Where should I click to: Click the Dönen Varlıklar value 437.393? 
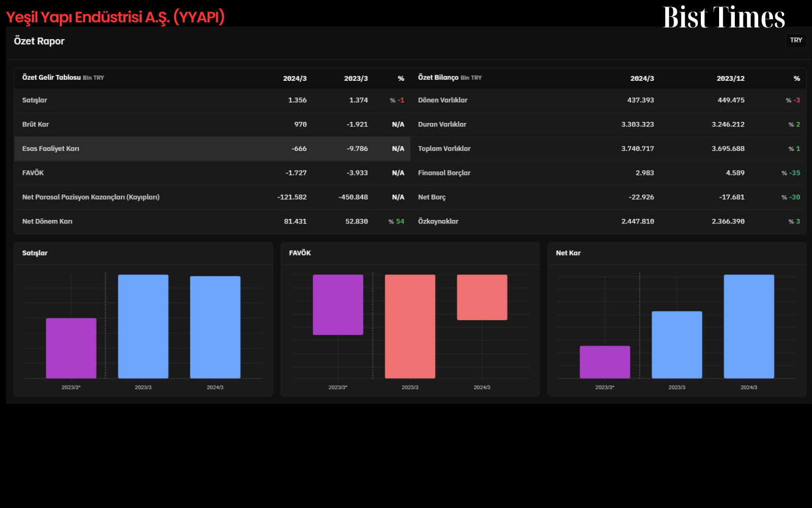[640, 100]
